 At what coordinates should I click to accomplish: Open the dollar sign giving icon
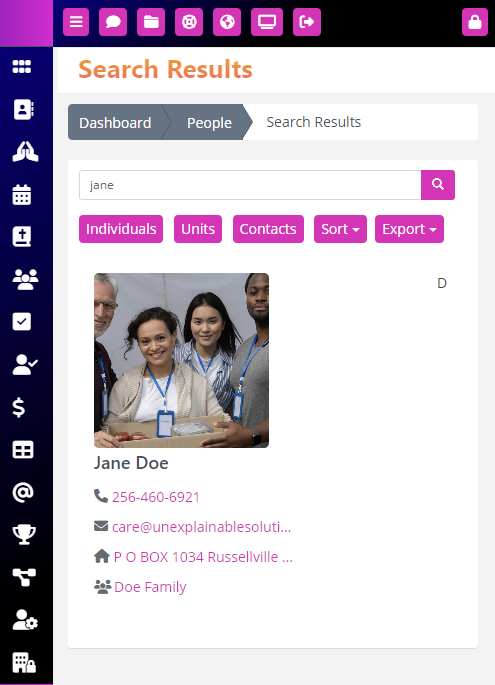click(19, 407)
